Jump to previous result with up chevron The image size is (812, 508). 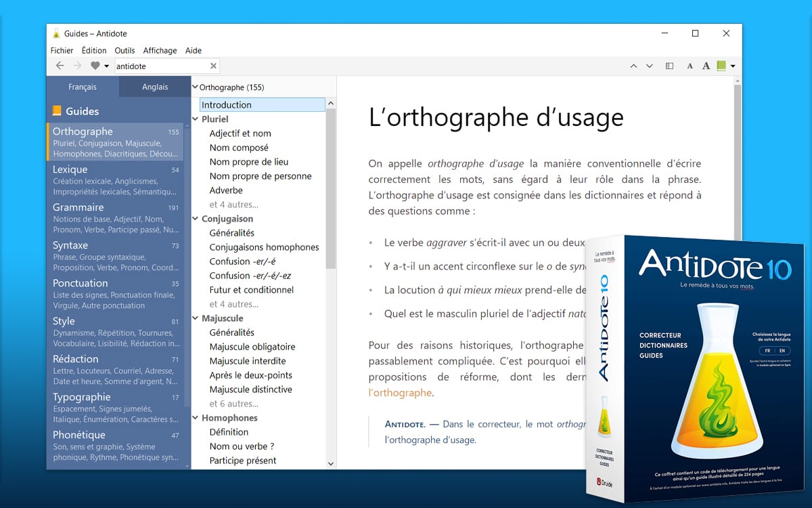click(x=633, y=66)
